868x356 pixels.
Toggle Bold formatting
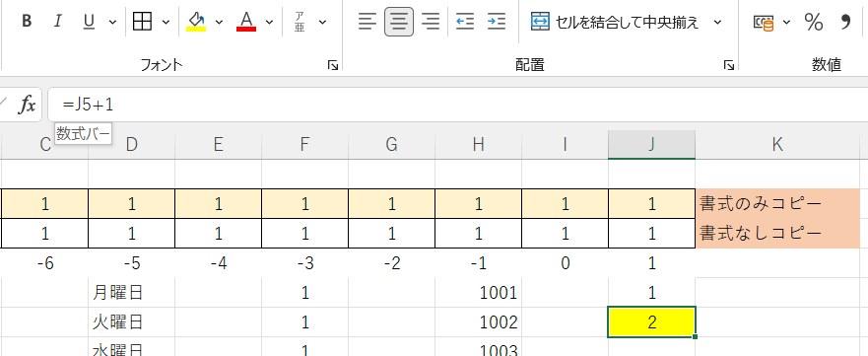coord(26,22)
